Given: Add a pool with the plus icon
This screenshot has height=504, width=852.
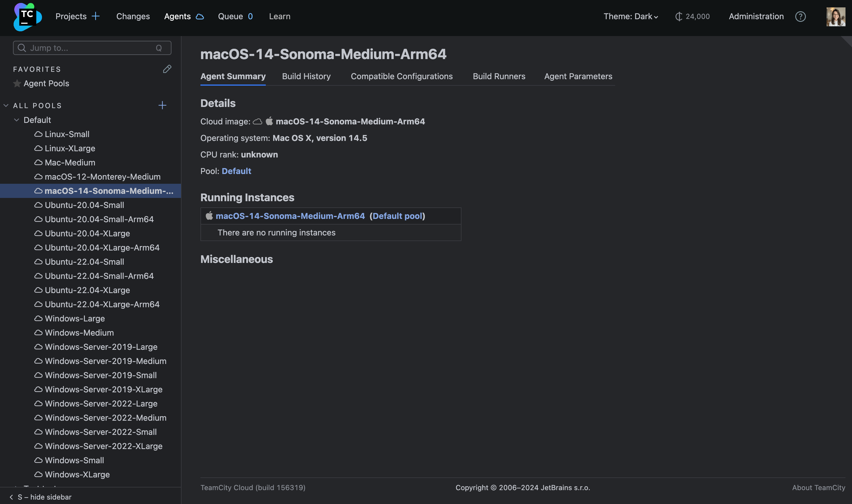Looking at the screenshot, I should coord(162,105).
